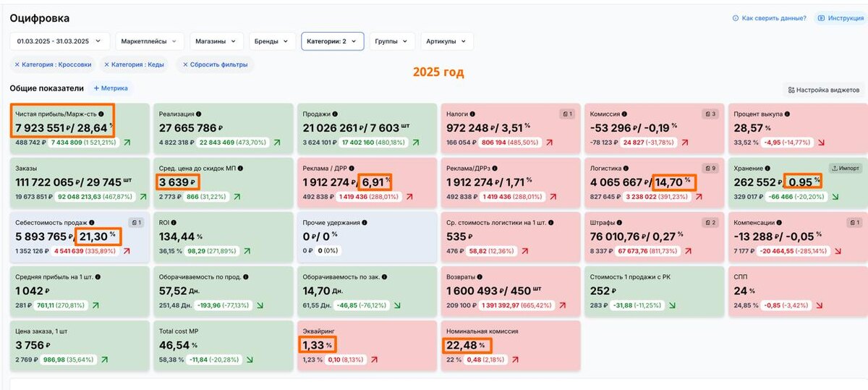Open the badge 2 on Штрафы card
The image size is (868, 390).
pyautogui.click(x=710, y=222)
